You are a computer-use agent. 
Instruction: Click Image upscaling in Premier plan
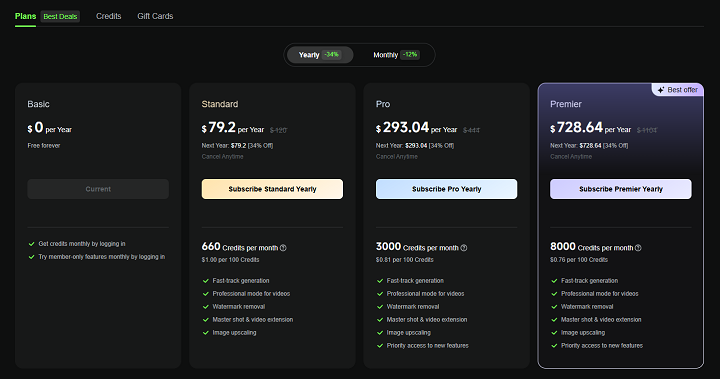pos(583,333)
